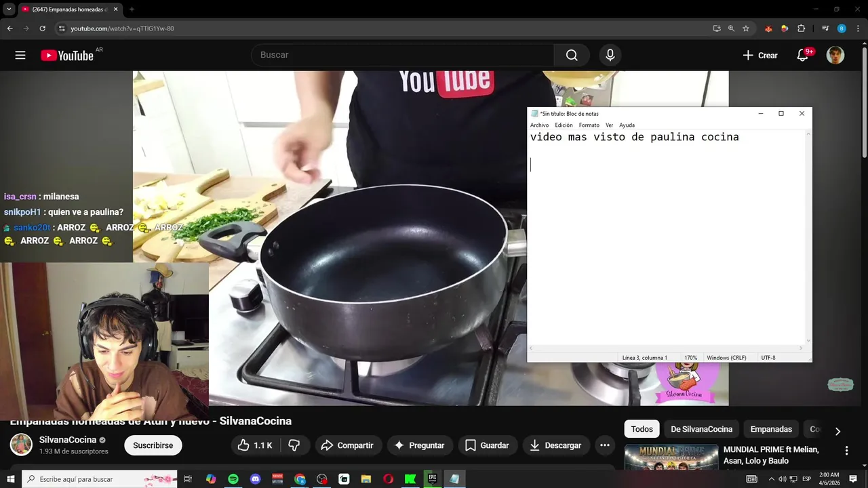Open the MetaMask fox extension

click(768, 28)
